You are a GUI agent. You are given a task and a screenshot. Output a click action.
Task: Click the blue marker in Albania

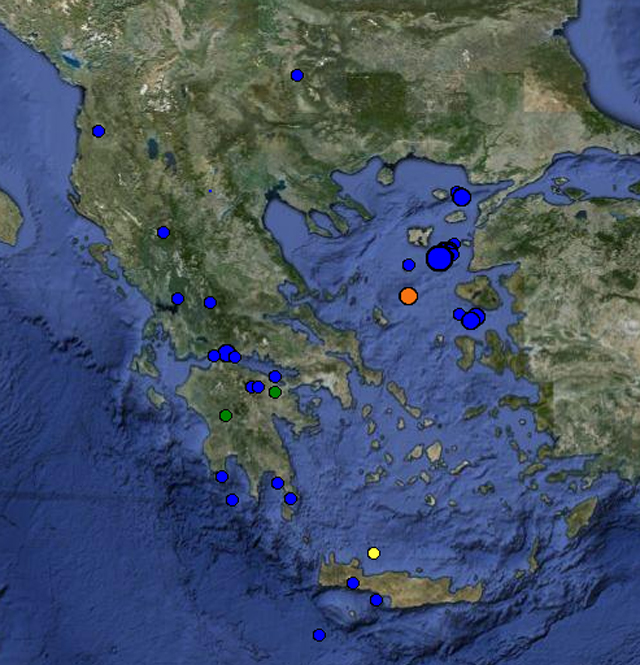(98, 131)
